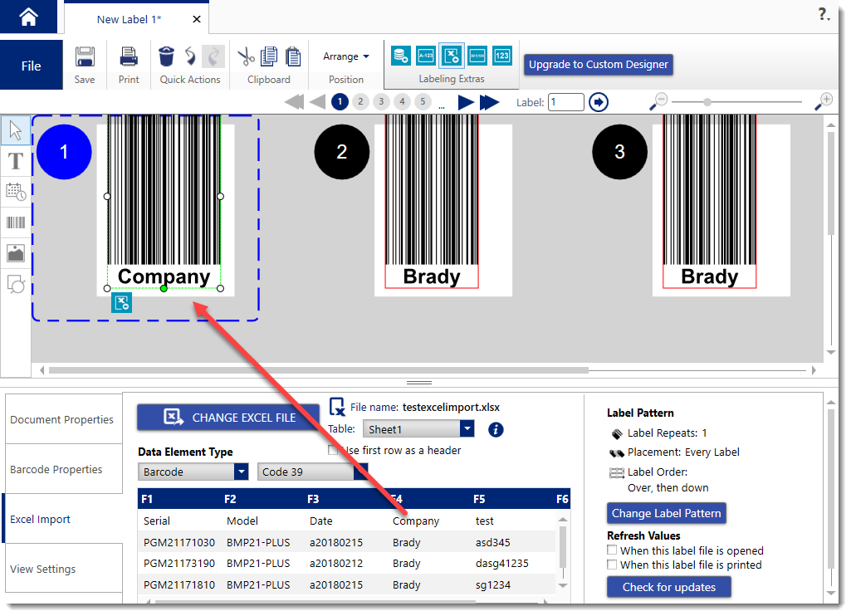Screen dimensions: 851x616
Task: Zoom in with the plus magnifier
Action: click(824, 101)
